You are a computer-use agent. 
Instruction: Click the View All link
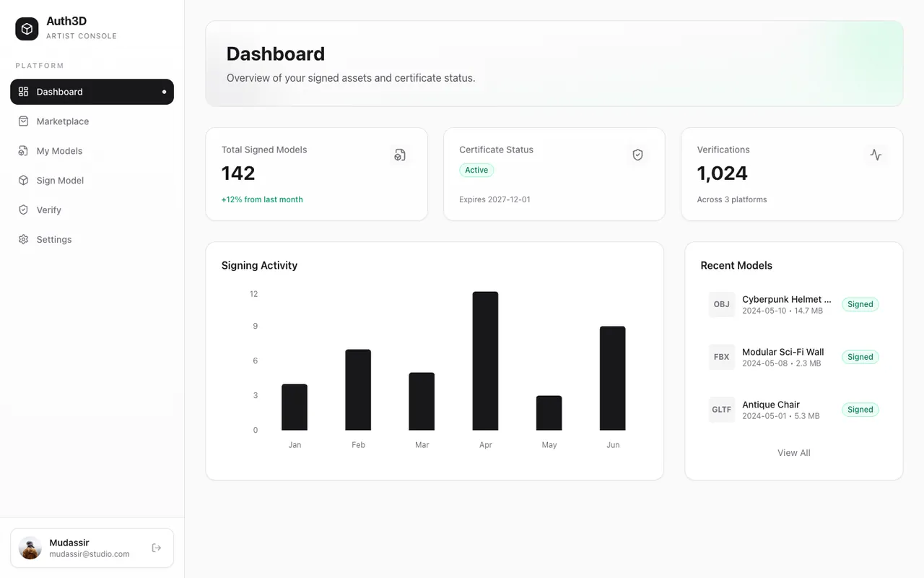tap(794, 453)
